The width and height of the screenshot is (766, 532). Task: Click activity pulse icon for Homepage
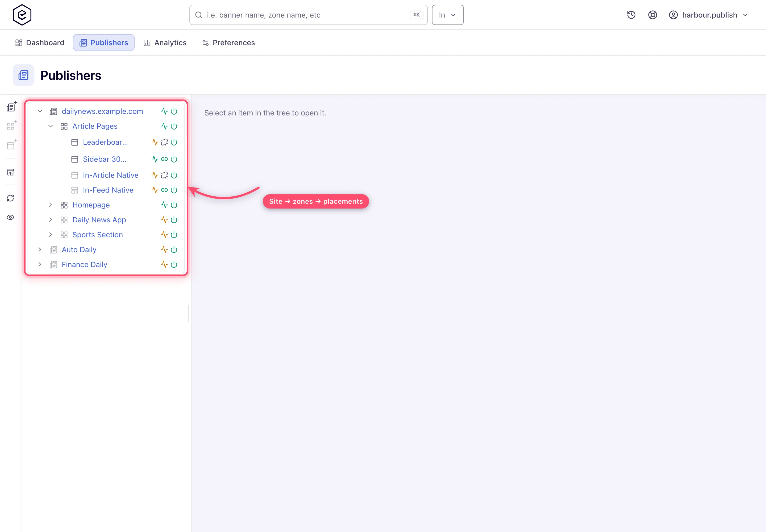point(164,205)
